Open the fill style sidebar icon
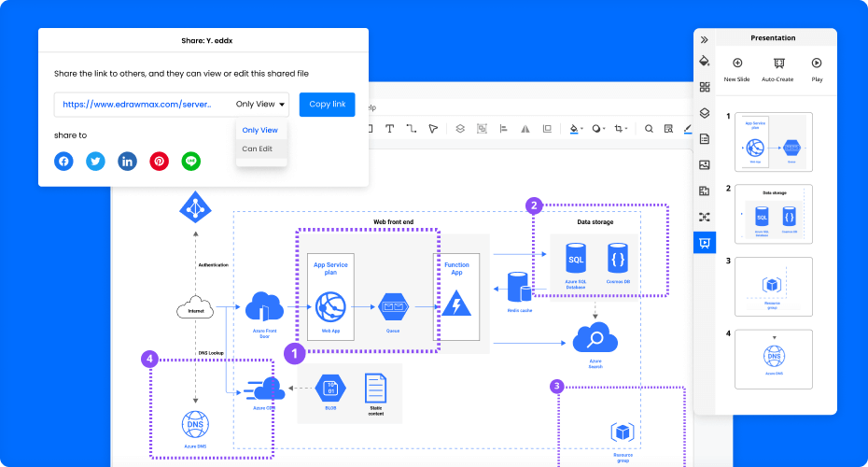Image resolution: width=868 pixels, height=467 pixels. (705, 62)
